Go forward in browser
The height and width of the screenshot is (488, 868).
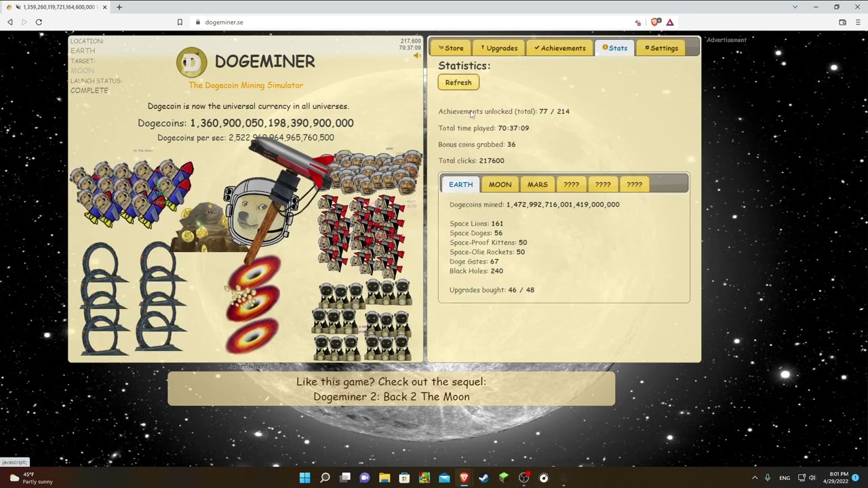24,22
